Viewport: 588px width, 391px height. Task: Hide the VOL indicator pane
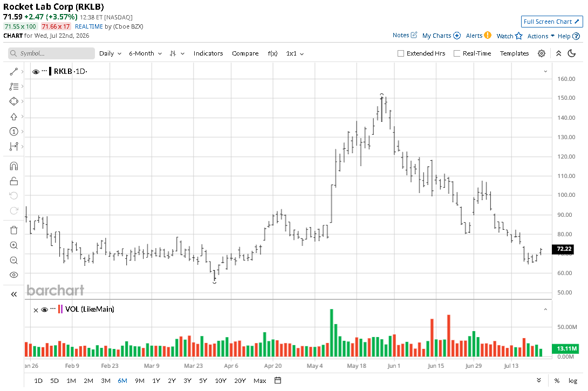pos(44,310)
